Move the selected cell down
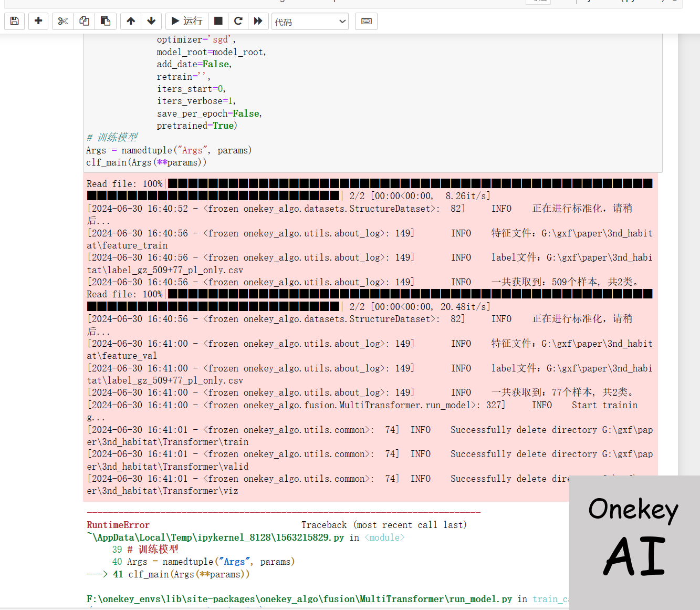Image resolution: width=700 pixels, height=610 pixels. (151, 21)
